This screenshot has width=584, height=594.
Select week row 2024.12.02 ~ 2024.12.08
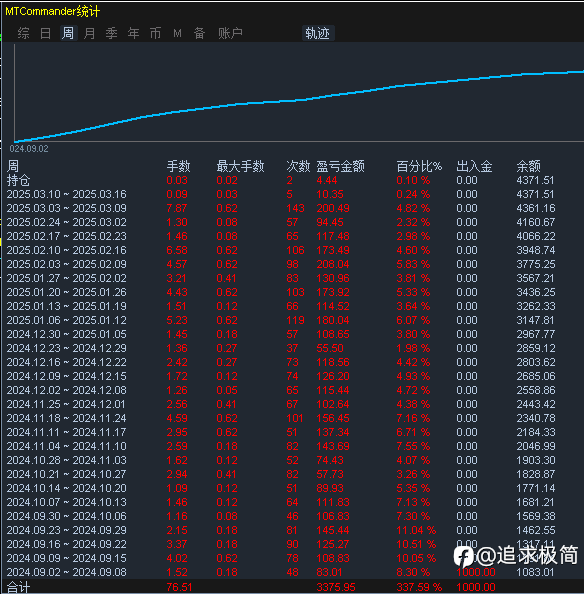(x=292, y=391)
